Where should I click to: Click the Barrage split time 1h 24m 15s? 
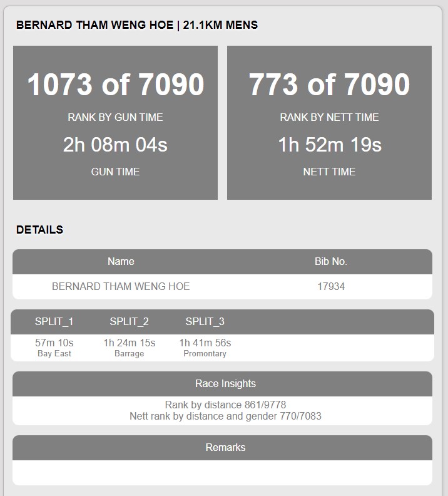pos(130,343)
